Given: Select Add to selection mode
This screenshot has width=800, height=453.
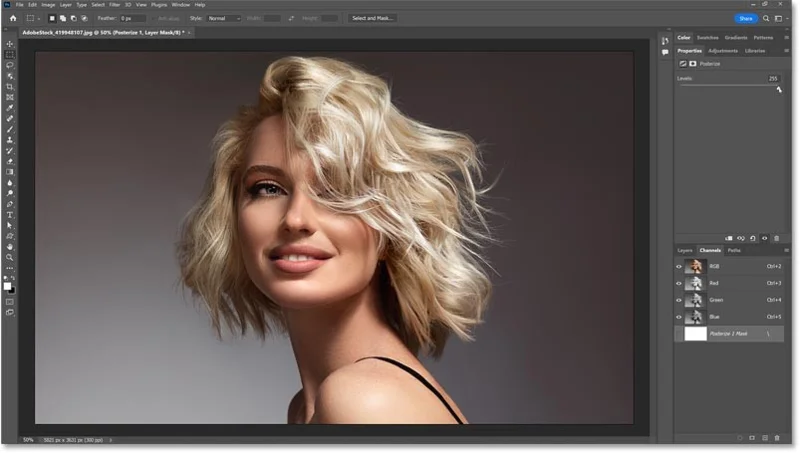Looking at the screenshot, I should (63, 18).
